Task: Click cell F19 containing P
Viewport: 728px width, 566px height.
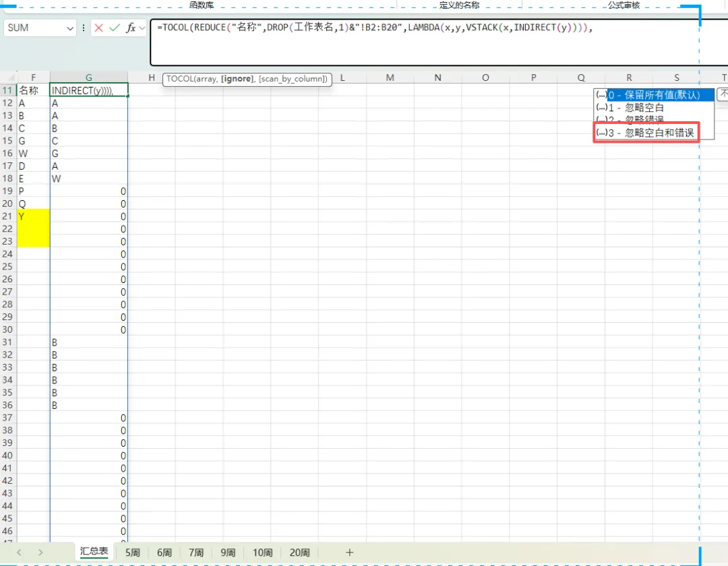Action: [34, 191]
